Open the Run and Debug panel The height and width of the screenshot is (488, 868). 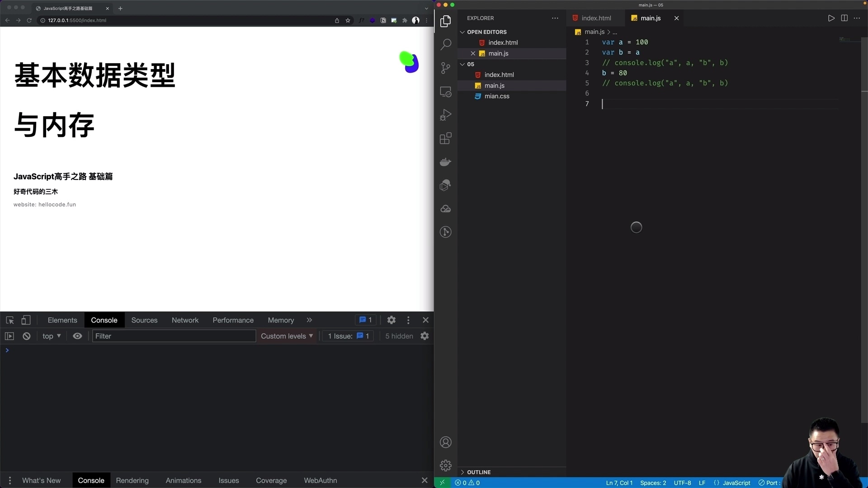(446, 114)
